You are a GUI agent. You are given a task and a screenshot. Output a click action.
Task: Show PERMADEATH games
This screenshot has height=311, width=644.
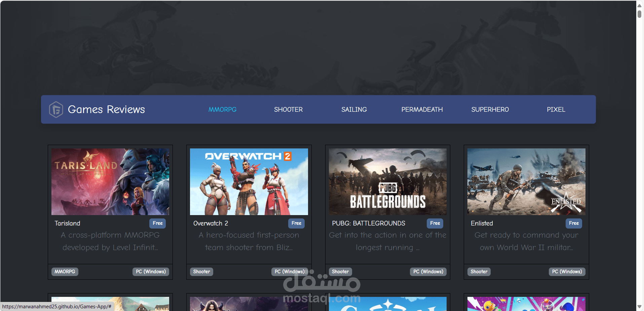click(x=422, y=109)
